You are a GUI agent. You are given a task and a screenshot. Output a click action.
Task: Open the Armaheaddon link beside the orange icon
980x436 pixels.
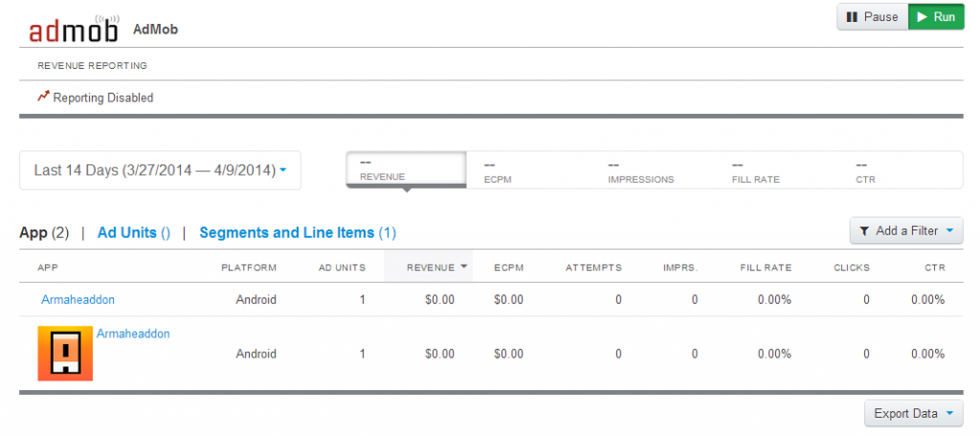[x=133, y=334]
